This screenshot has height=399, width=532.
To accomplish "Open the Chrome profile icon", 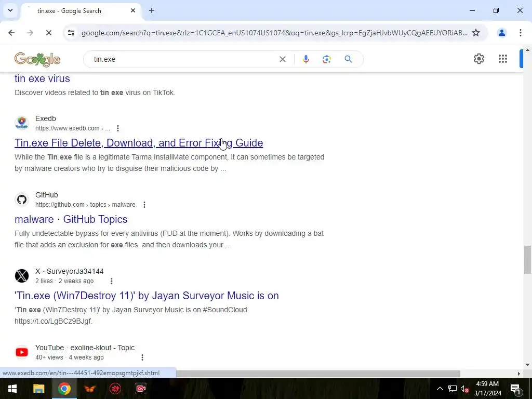I will [502, 33].
